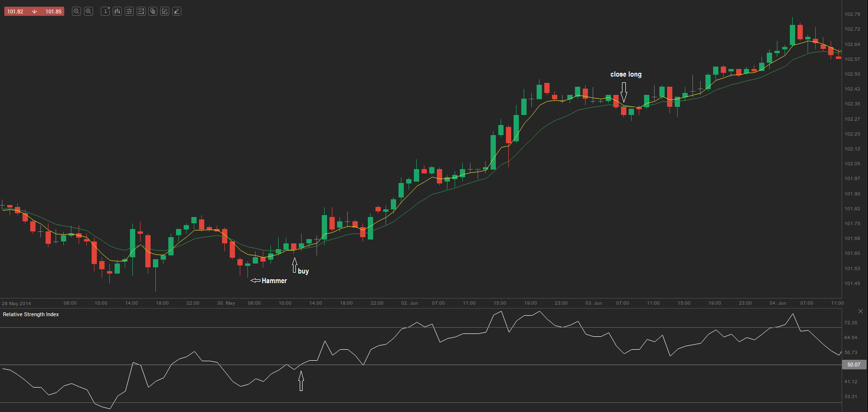Image resolution: width=868 pixels, height=412 pixels.
Task: Zoom in the chart with plus magnifier
Action: (x=88, y=11)
